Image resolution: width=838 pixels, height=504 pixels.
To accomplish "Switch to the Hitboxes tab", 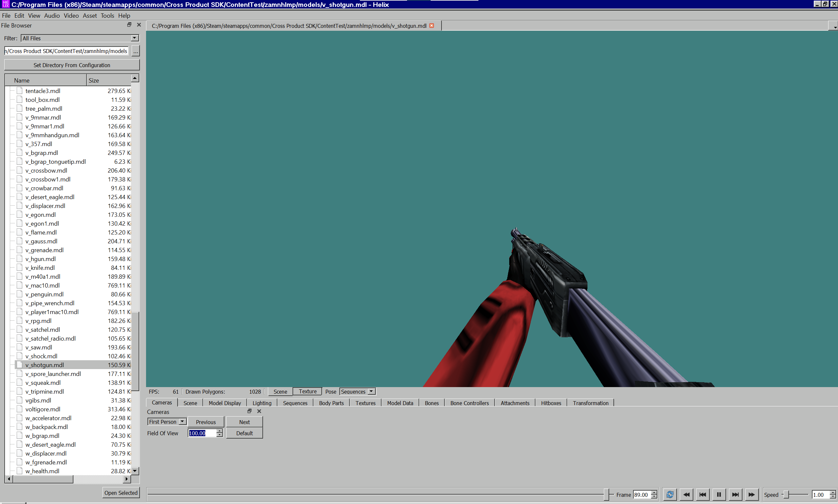I will 551,403.
